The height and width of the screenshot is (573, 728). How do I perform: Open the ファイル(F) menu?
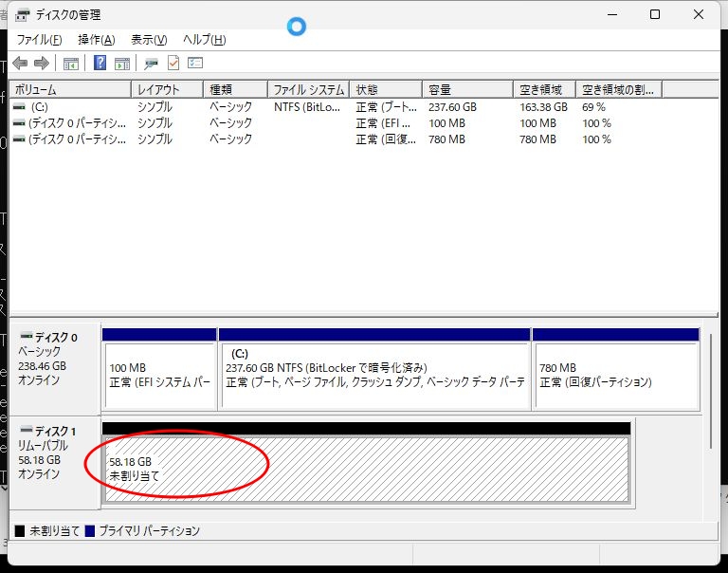tap(39, 40)
